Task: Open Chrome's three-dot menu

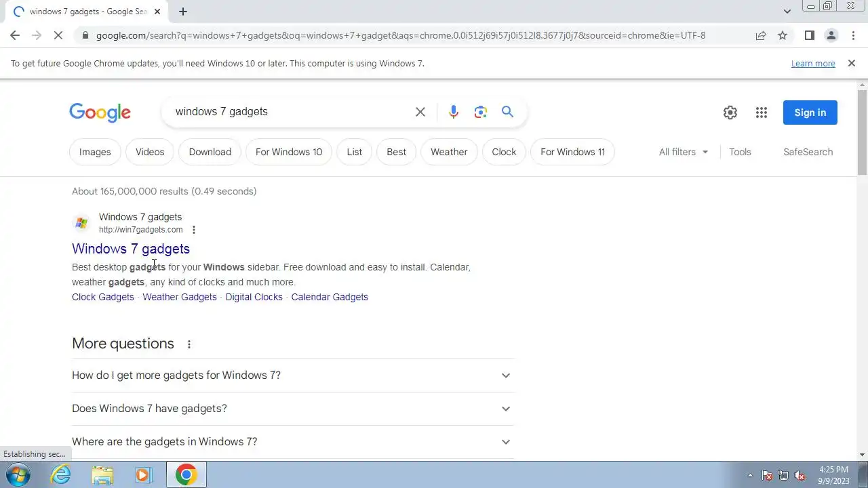Action: coord(853,35)
